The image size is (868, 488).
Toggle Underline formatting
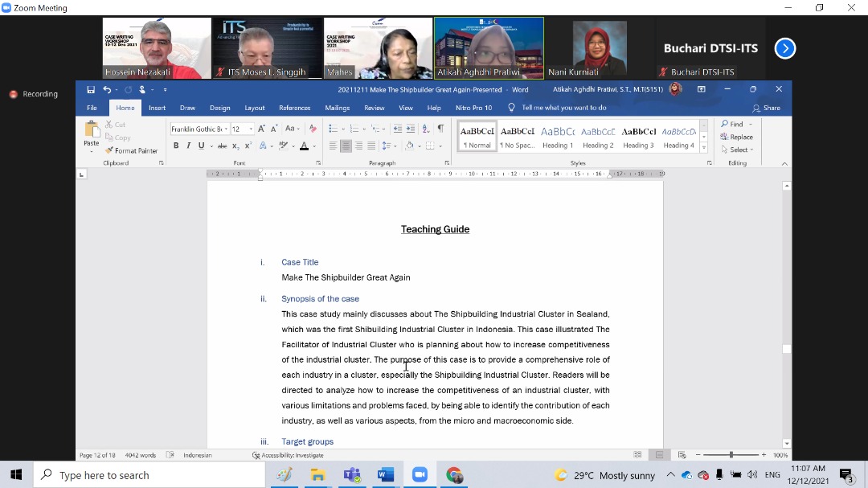coord(202,146)
